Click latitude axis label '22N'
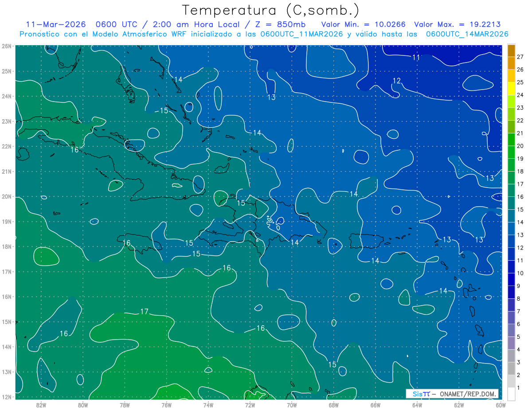Screen dimensions: 532x411 (6, 146)
